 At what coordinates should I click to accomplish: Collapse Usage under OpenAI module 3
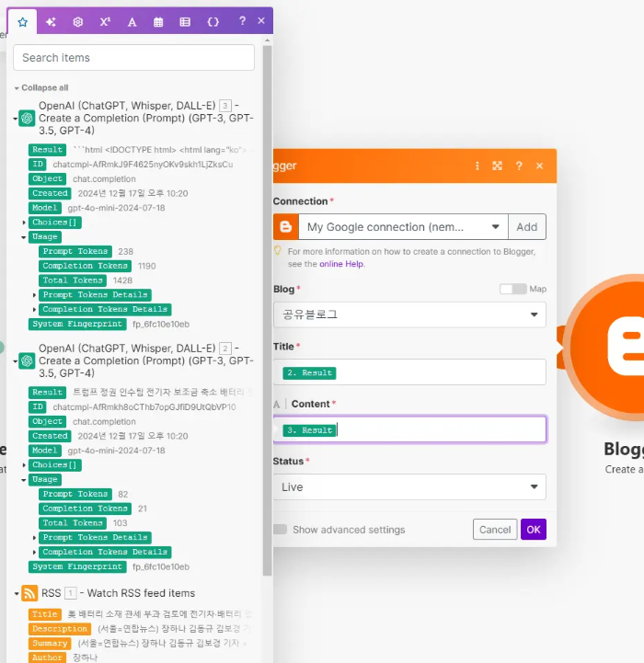pos(24,237)
